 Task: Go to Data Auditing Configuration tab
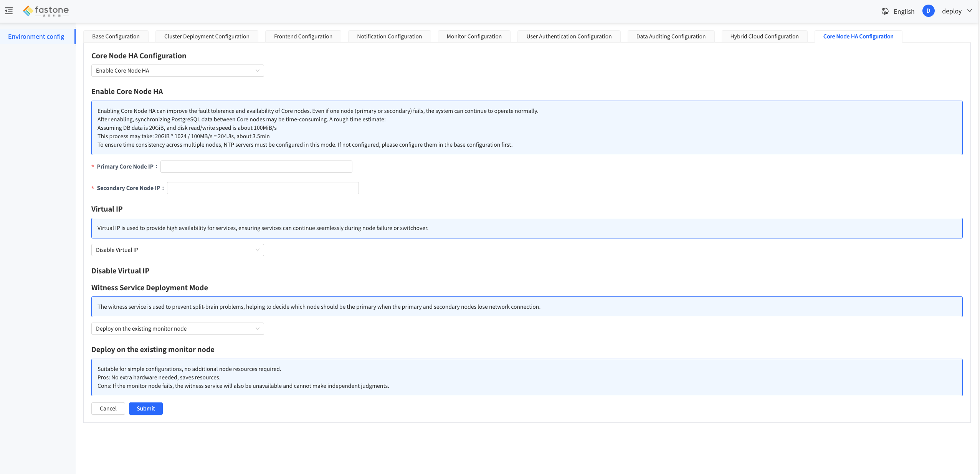[671, 36]
